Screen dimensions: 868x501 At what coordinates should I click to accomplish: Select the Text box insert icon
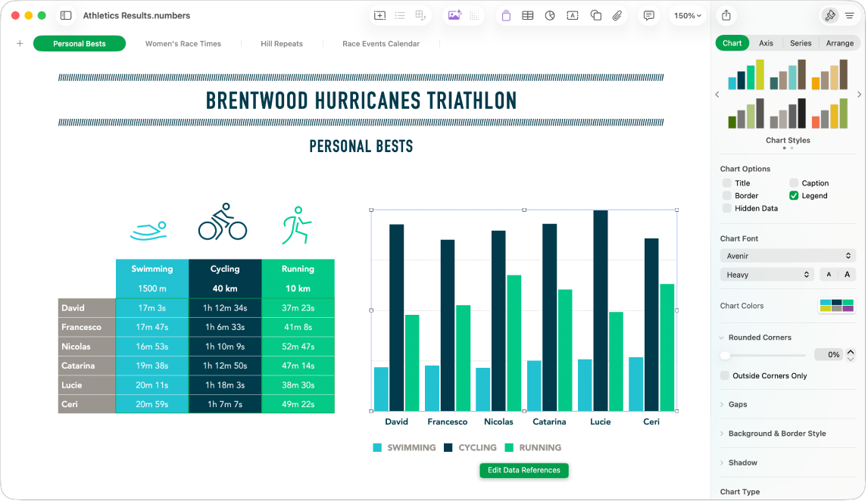click(x=572, y=15)
